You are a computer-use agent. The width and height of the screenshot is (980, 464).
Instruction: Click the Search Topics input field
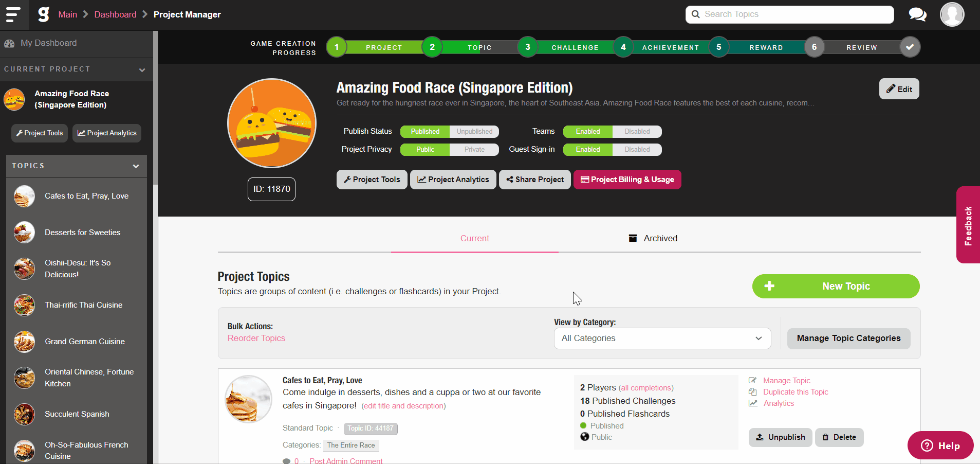click(790, 14)
